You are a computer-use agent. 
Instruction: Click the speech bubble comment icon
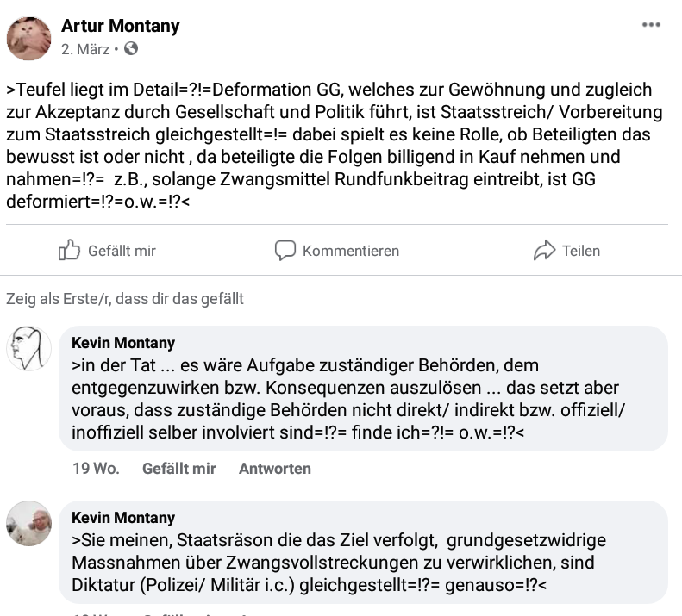(x=285, y=251)
